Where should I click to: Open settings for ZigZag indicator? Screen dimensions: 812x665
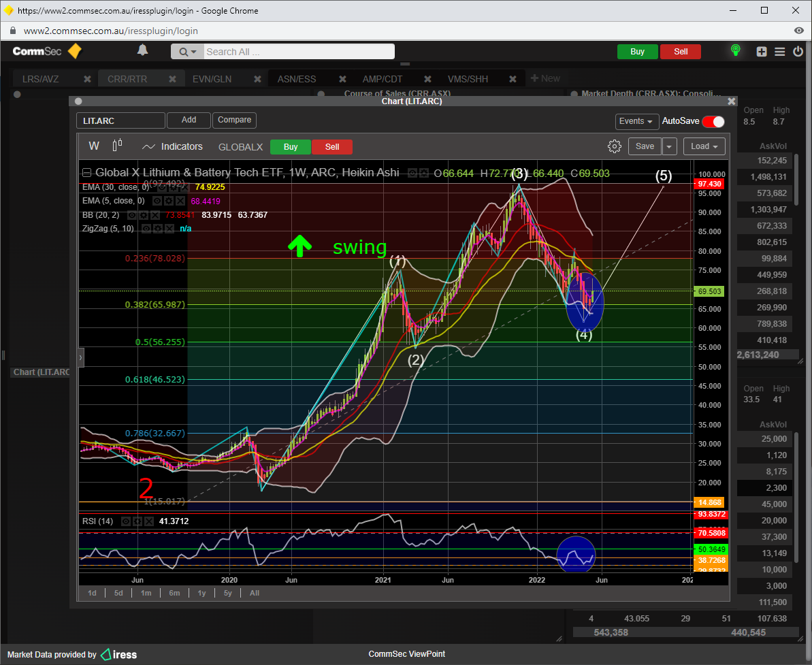tap(158, 229)
